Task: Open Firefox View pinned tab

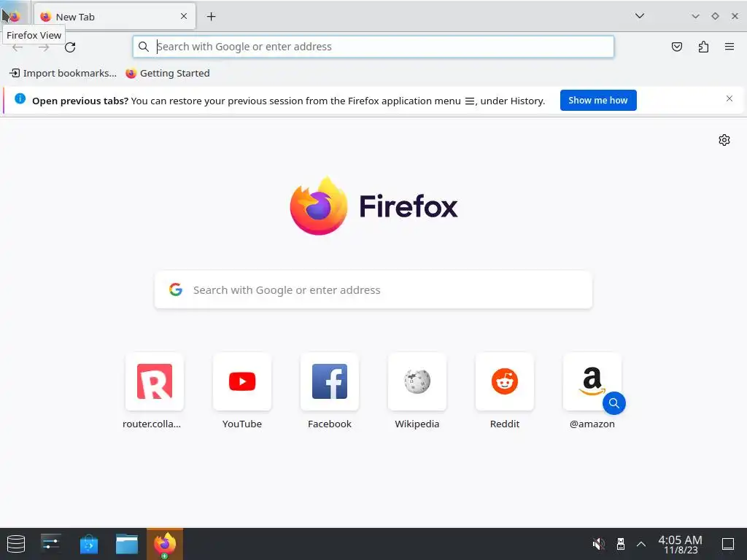Action: (15, 17)
